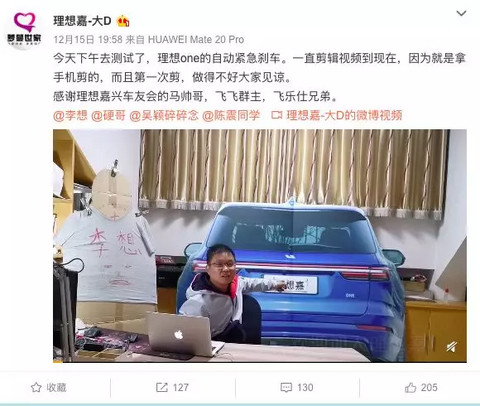Screen dimensions: 480x406
Task: Toggle the mute speaker icon on video
Action: click(x=452, y=347)
